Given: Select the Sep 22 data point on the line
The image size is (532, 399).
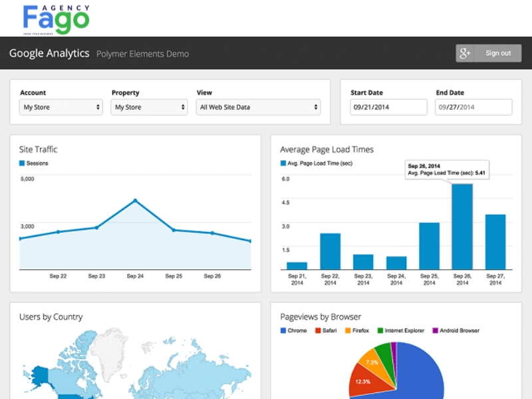Looking at the screenshot, I should pos(58,232).
